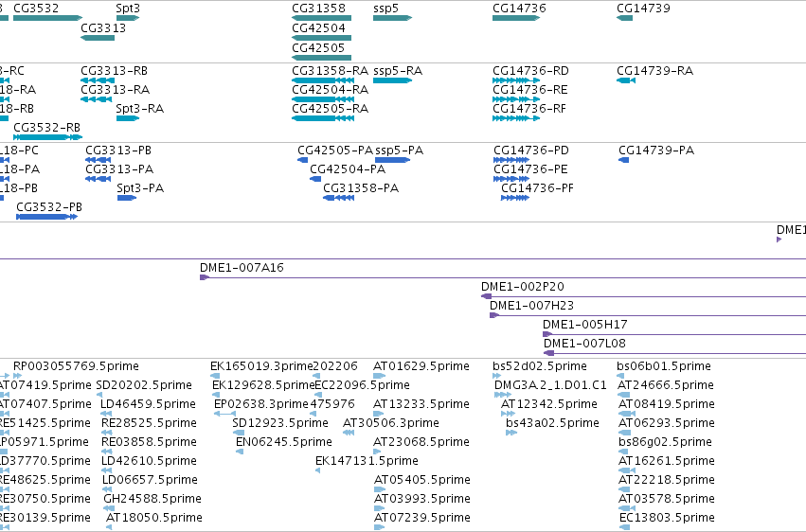The image size is (806, 532).
Task: Click EST LD46459.5prime
Action: pyautogui.click(x=106, y=414)
